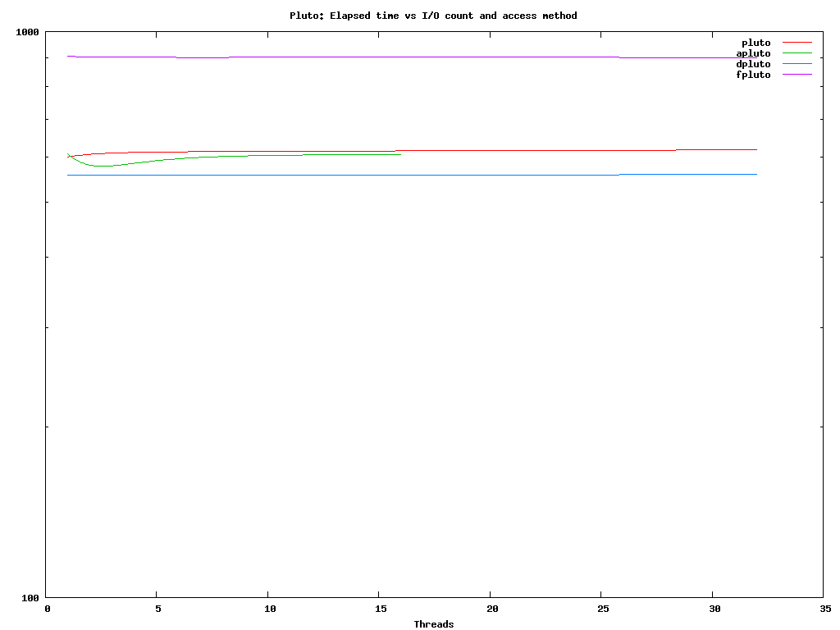Click the chart title text

pos(433,16)
